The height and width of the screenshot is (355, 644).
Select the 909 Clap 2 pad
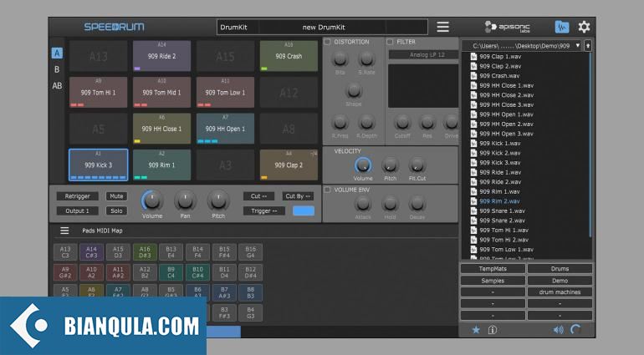pyautogui.click(x=289, y=165)
